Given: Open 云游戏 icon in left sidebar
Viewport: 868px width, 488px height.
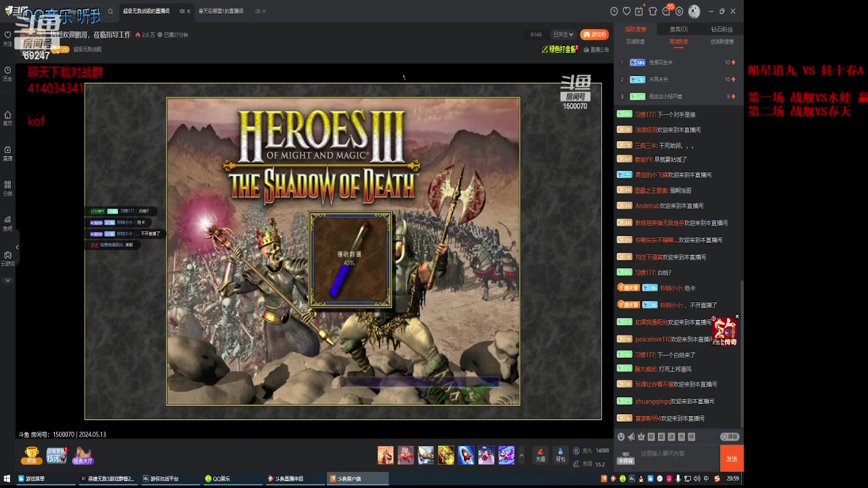Looking at the screenshot, I should 7,259.
